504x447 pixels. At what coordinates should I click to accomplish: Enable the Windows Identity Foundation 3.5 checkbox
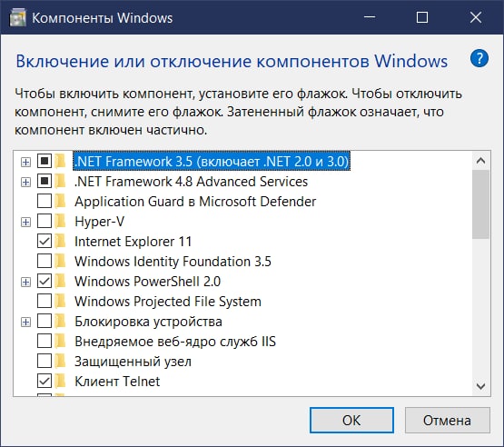[44, 261]
